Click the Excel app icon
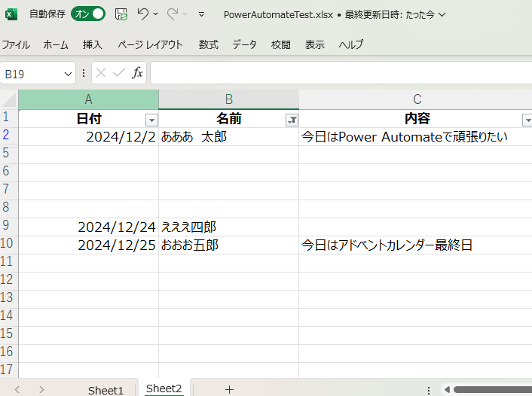The image size is (532, 396). point(11,14)
